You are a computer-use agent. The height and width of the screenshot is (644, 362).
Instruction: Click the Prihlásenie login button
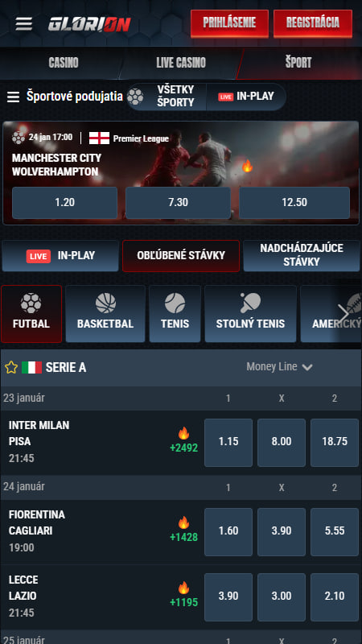(x=229, y=23)
